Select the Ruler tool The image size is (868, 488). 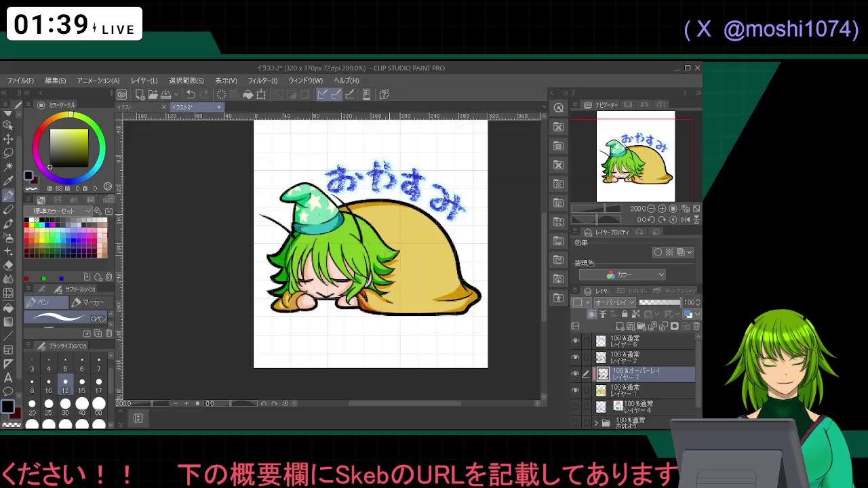click(8, 364)
